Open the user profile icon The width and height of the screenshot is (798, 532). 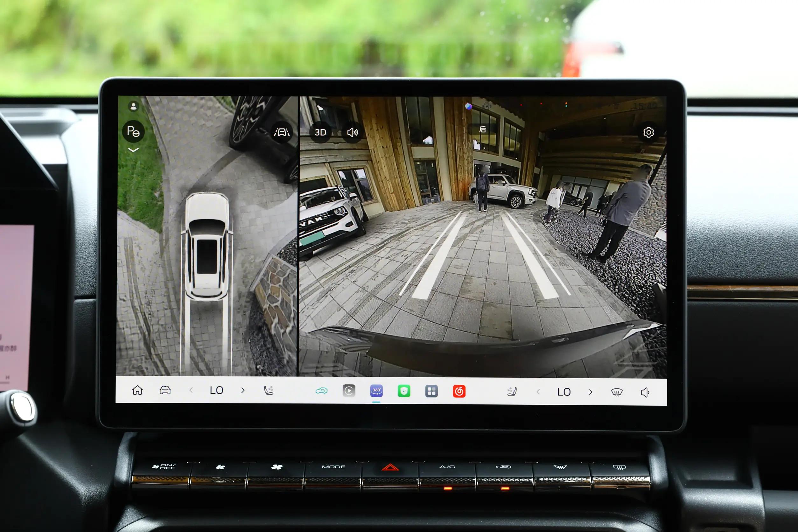(133, 107)
